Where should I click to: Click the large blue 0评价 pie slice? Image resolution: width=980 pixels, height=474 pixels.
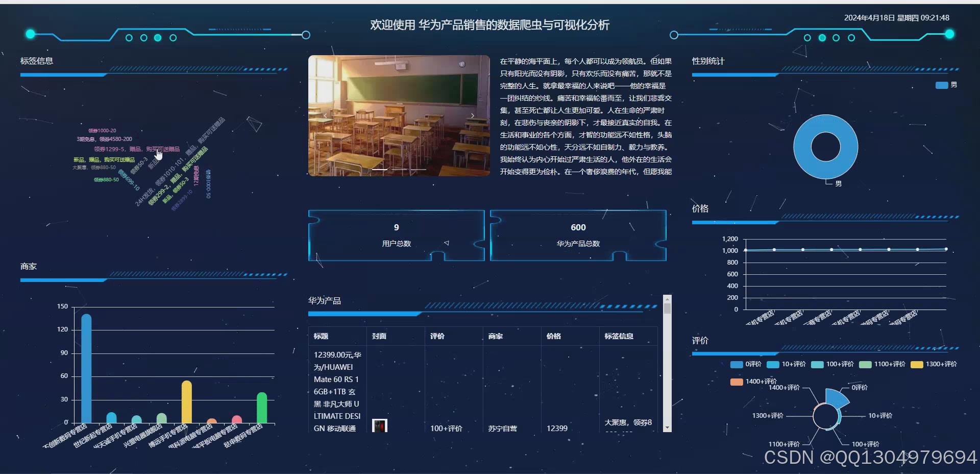[x=836, y=398]
